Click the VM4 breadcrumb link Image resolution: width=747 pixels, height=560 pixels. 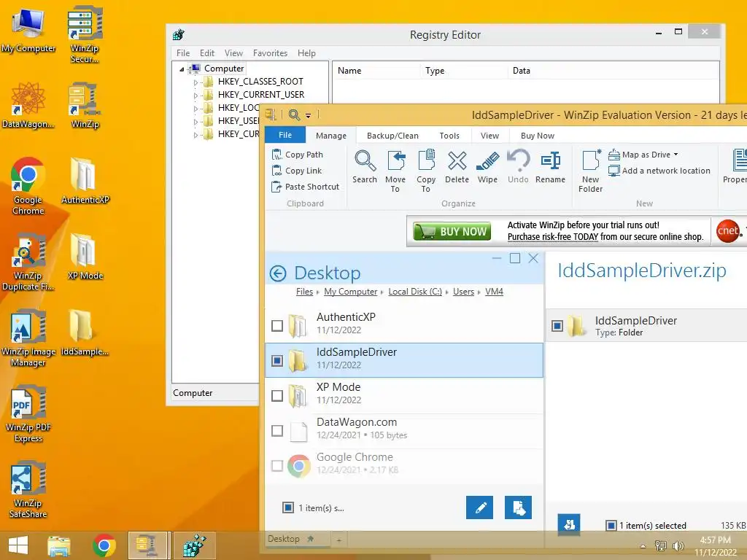(494, 292)
